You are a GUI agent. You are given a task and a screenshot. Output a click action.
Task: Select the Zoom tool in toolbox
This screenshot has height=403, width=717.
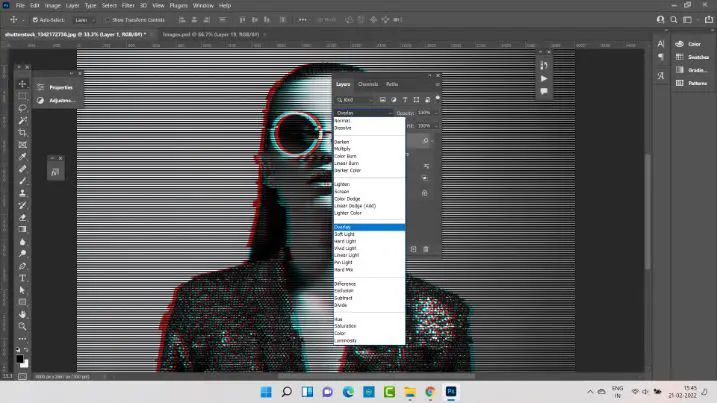[22, 326]
